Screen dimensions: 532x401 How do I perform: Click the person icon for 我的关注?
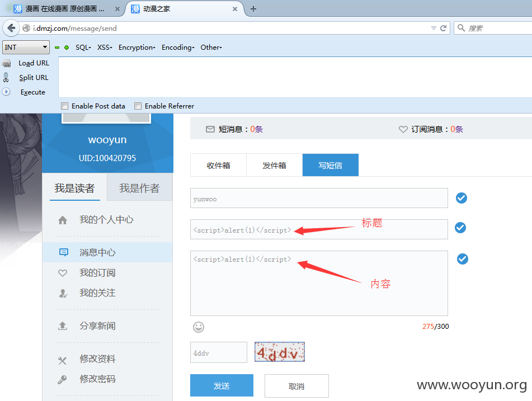(x=63, y=294)
